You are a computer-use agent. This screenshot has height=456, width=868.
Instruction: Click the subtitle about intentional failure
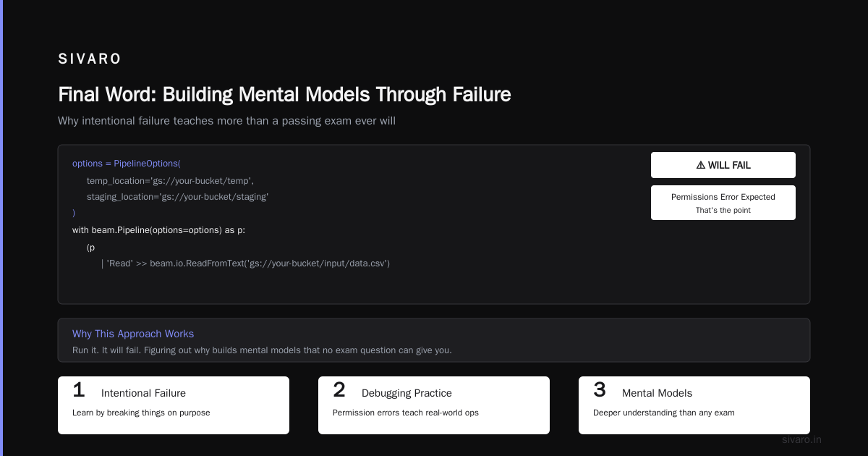[226, 121]
